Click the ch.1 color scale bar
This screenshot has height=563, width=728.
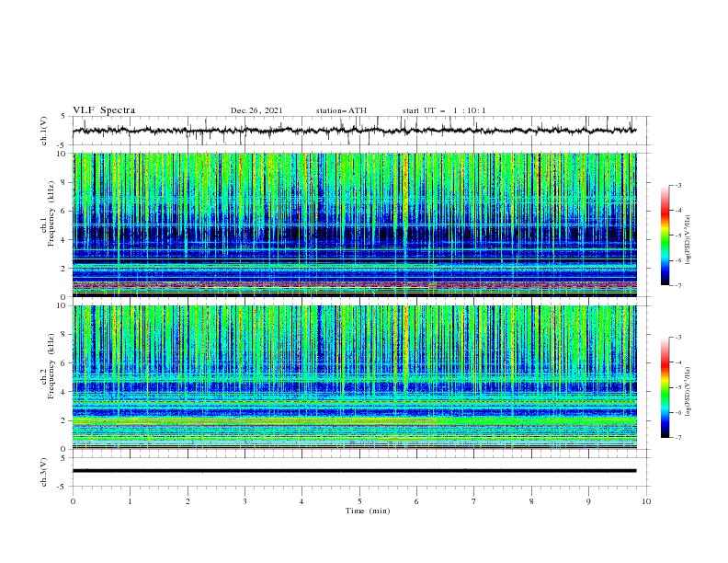(x=665, y=236)
